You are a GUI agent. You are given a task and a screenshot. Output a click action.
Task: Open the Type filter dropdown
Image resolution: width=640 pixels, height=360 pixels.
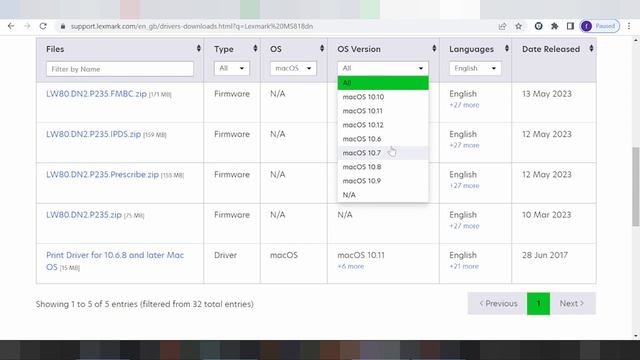coord(231,68)
